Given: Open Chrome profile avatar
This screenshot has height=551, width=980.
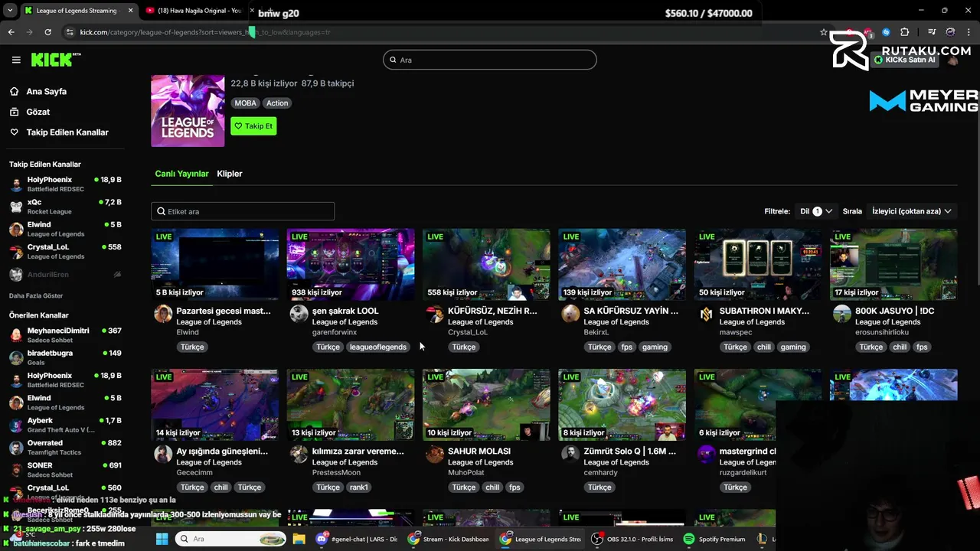Looking at the screenshot, I should click(950, 32).
